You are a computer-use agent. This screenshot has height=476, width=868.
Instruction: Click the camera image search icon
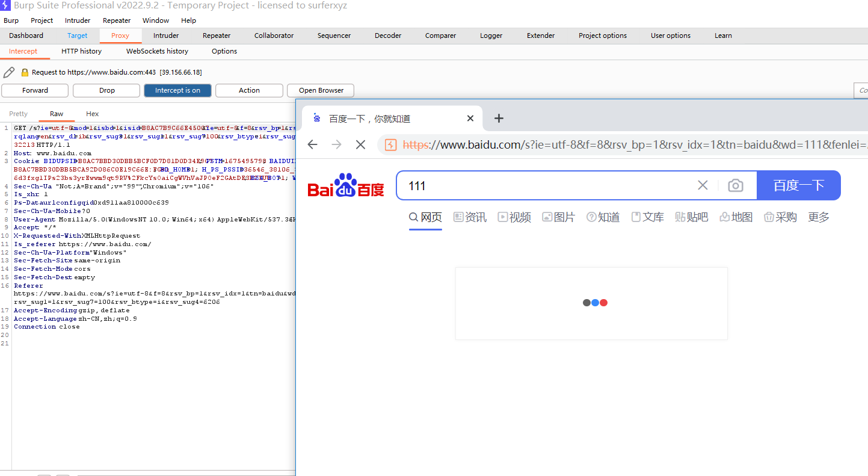pos(735,185)
